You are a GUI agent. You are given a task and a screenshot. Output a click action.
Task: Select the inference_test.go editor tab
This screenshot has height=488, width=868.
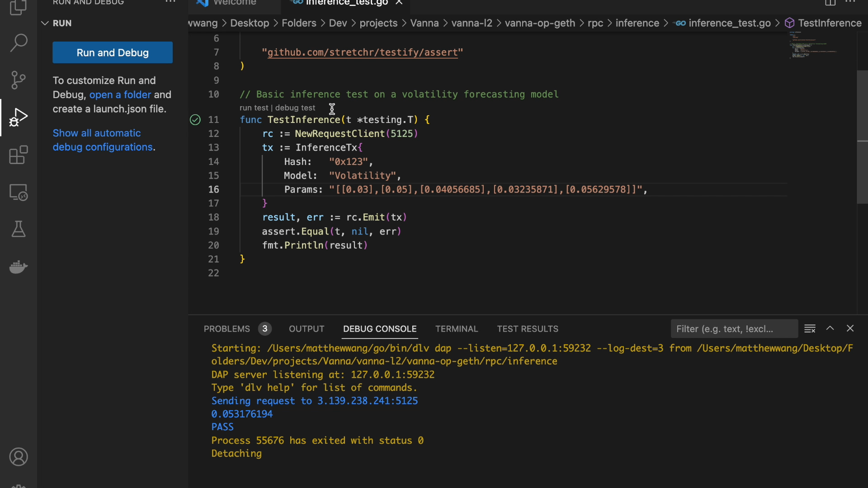346,3
